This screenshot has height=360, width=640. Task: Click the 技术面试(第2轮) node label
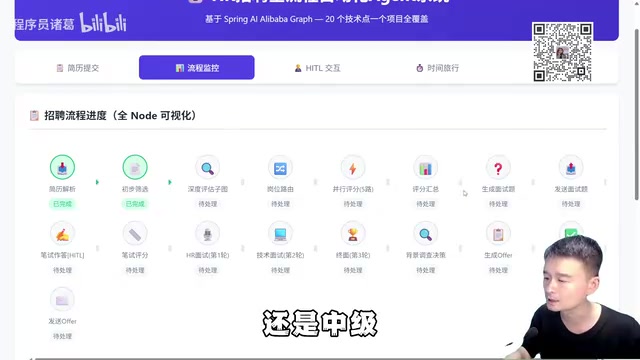[280, 255]
